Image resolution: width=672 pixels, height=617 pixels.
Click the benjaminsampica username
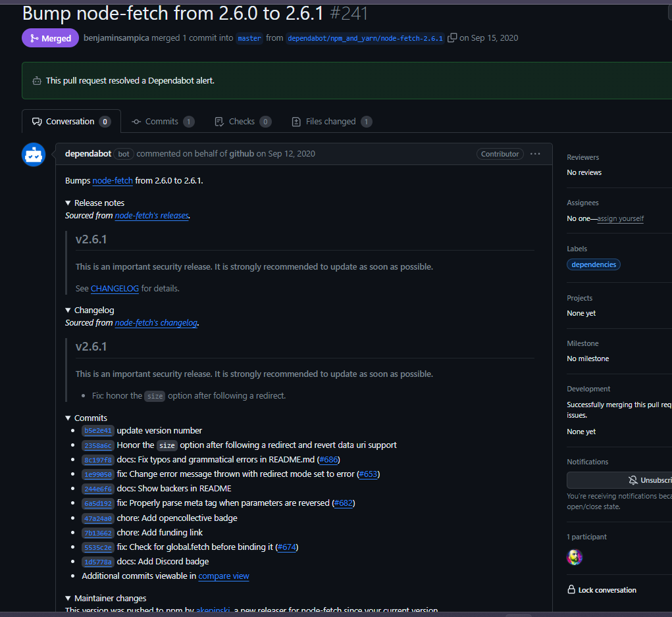click(116, 37)
